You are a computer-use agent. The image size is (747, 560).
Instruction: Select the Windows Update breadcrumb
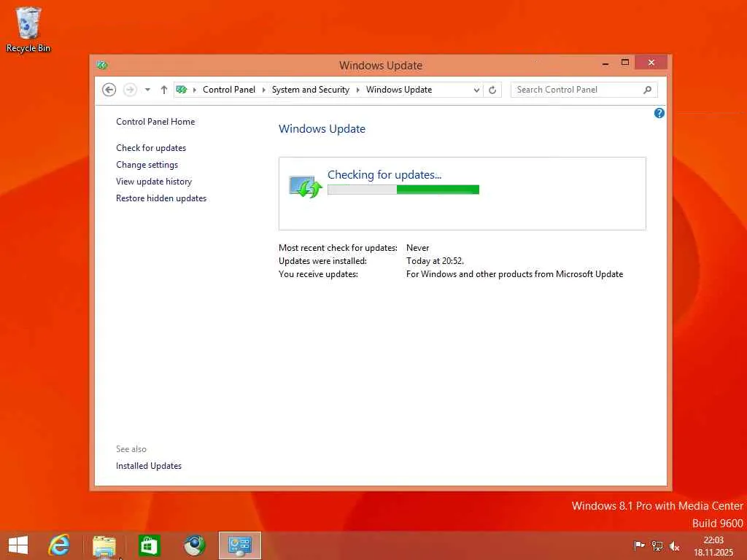pyautogui.click(x=399, y=90)
